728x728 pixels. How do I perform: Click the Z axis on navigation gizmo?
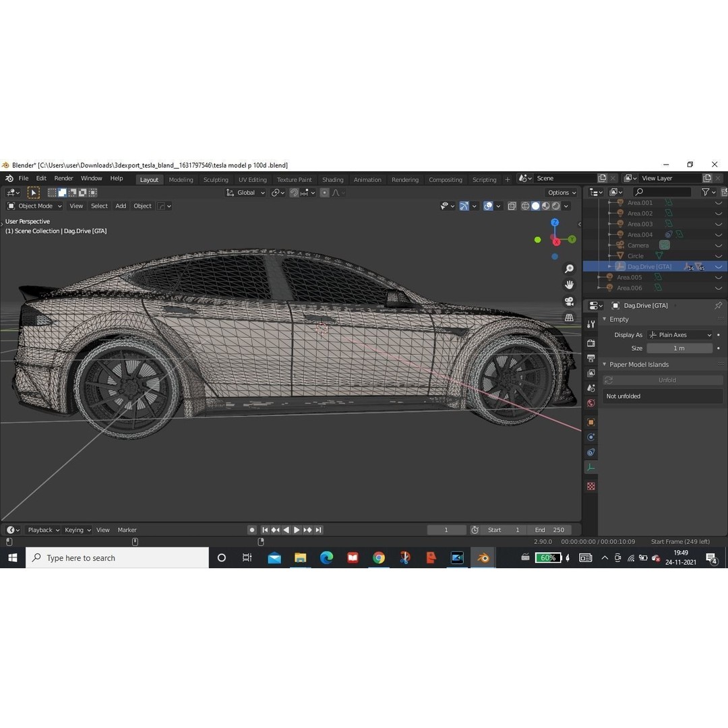point(554,223)
